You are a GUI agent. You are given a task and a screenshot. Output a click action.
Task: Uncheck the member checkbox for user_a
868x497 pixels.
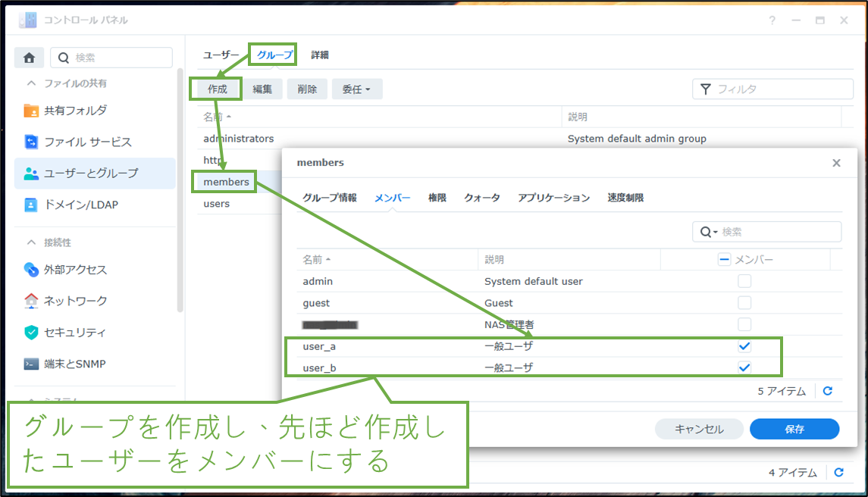tap(744, 346)
